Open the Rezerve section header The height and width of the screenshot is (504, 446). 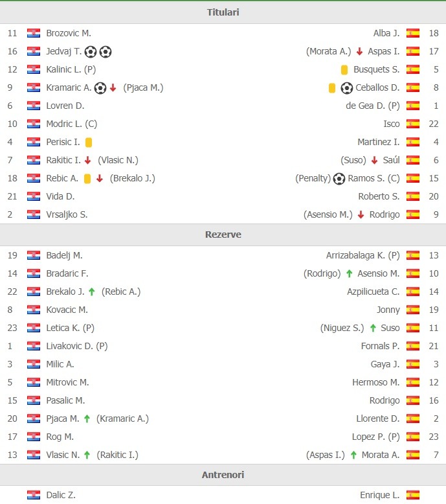tap(223, 235)
